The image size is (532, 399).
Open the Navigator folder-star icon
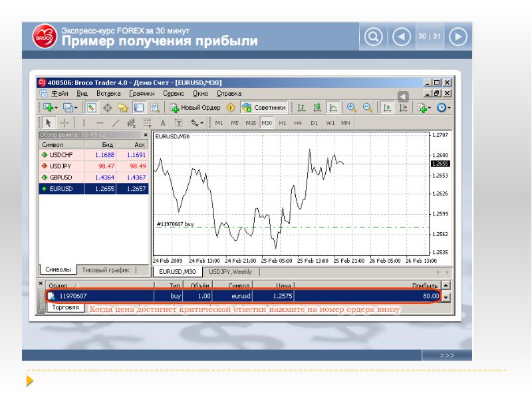click(x=123, y=108)
